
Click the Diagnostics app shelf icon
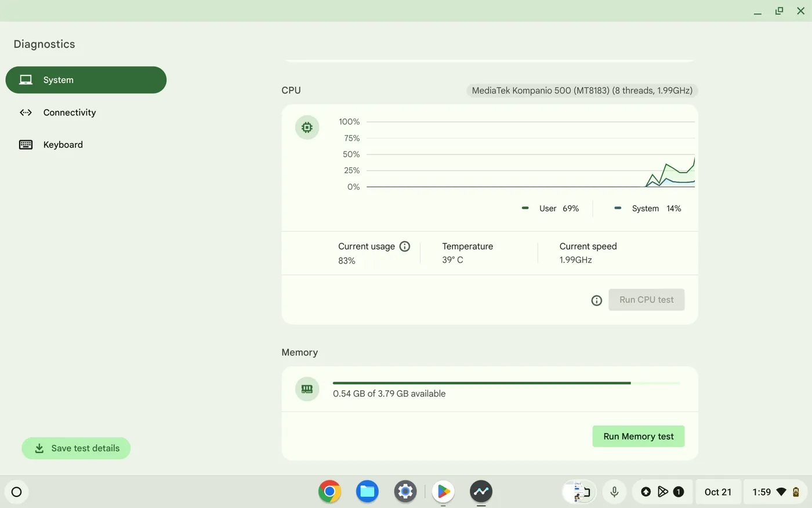(481, 492)
